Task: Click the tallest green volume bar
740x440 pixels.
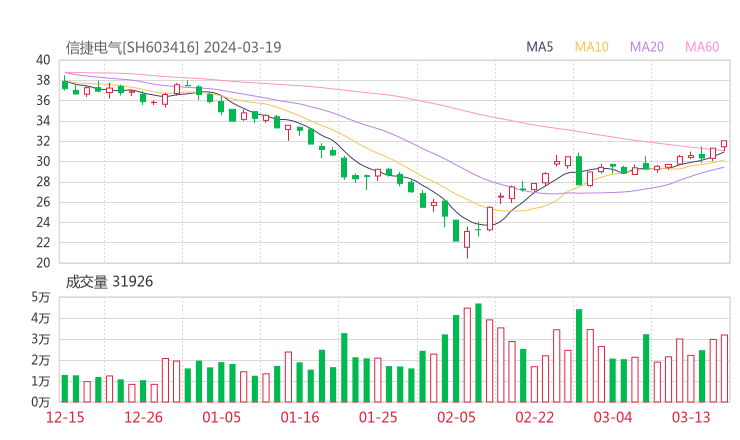Action: [x=478, y=353]
